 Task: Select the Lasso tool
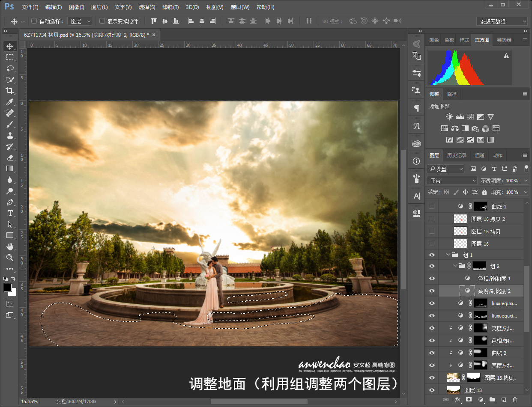point(9,68)
